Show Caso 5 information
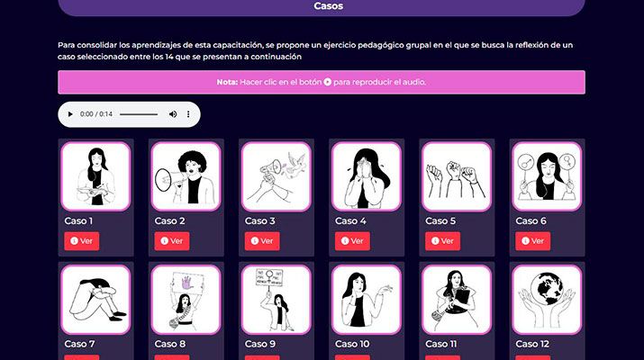This screenshot has height=360, width=644. point(443,241)
